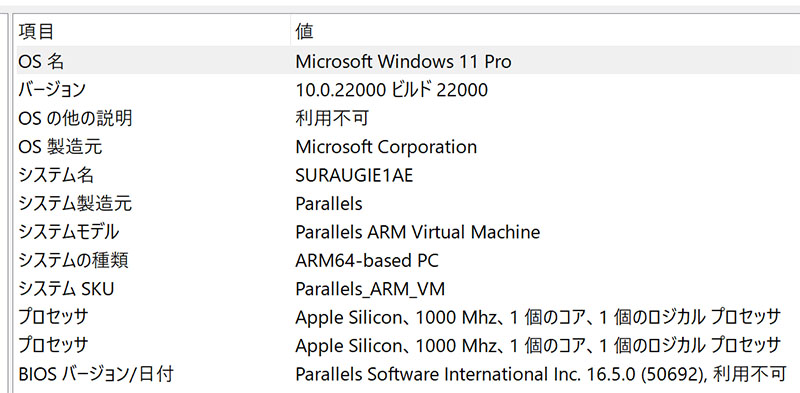Image resolution: width=800 pixels, height=393 pixels.
Task: Select the システムの種類 row
Action: pyautogui.click(x=408, y=261)
